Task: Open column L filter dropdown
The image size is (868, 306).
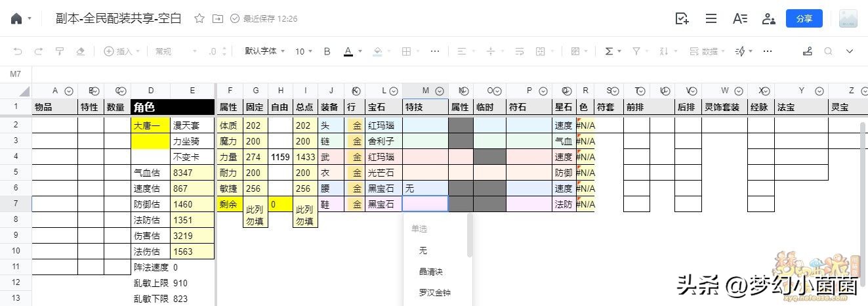Action: coord(393,91)
